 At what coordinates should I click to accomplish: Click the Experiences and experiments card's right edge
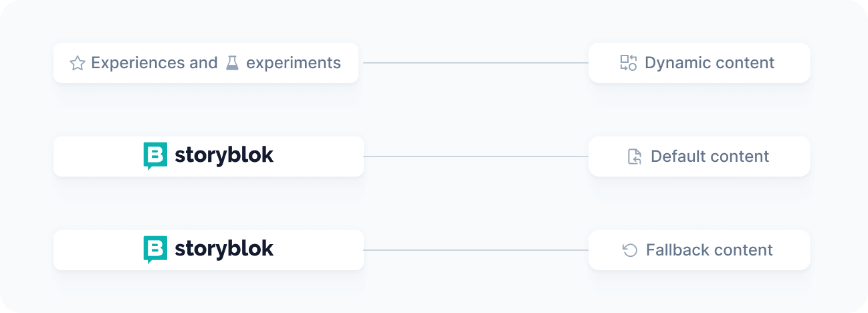click(x=354, y=63)
